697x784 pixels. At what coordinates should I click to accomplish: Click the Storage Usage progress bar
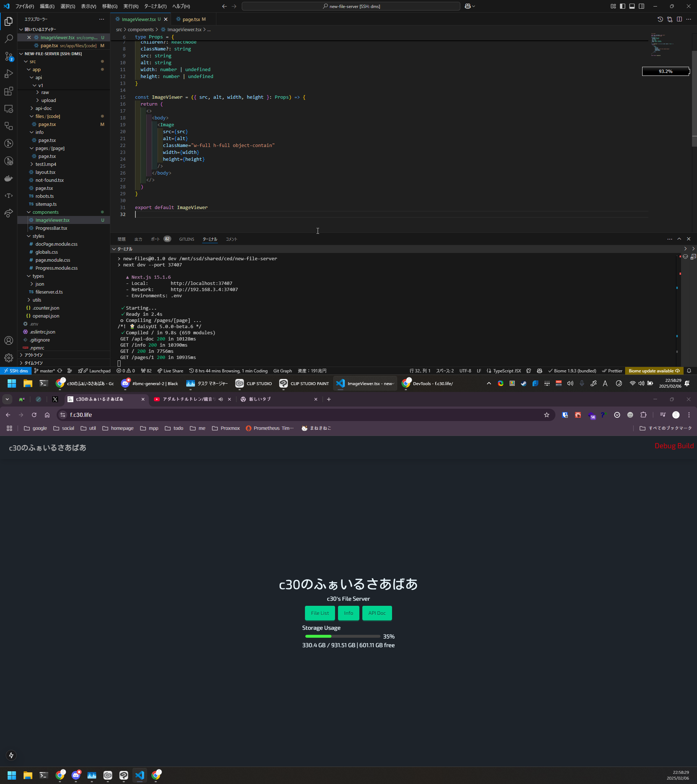click(342, 636)
